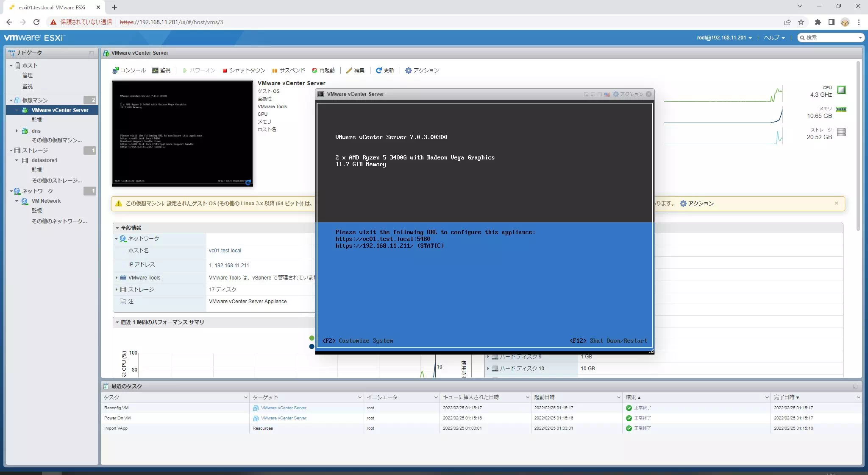Image resolution: width=868 pixels, height=475 pixels.
Task: Click the vc01.test.local hostname link
Action: (225, 251)
